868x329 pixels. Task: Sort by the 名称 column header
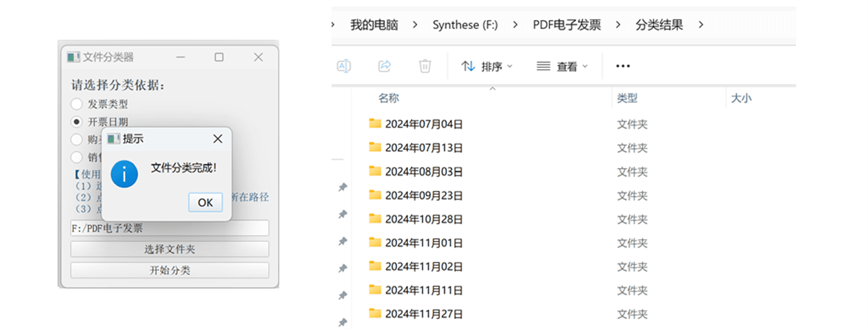coord(388,99)
